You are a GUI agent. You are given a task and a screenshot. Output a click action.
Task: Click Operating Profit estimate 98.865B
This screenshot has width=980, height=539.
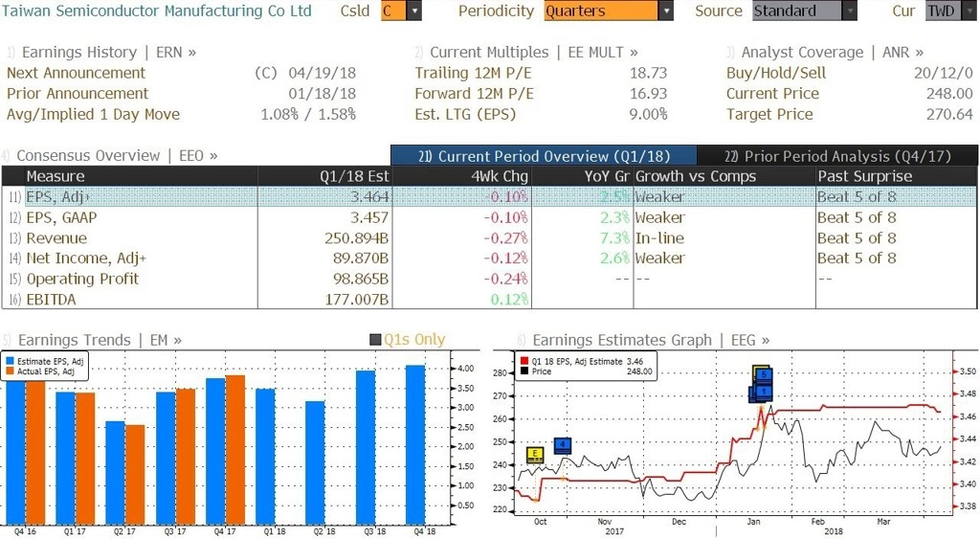pos(361,279)
